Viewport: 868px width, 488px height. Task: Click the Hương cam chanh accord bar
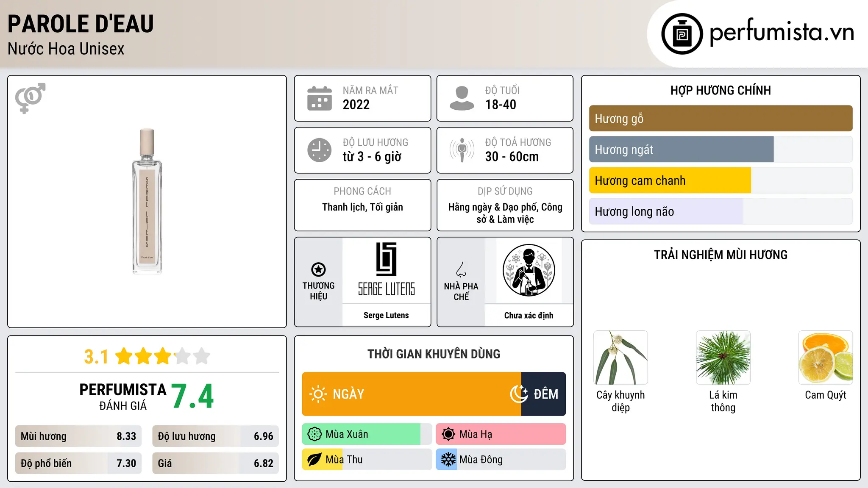[721, 180]
